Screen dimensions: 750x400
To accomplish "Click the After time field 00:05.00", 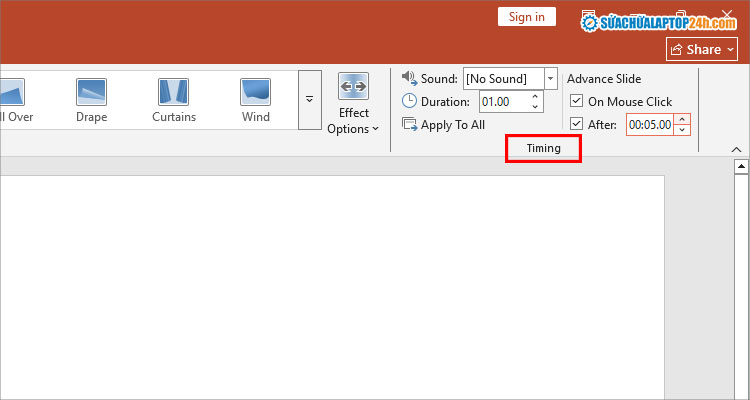I will point(650,125).
